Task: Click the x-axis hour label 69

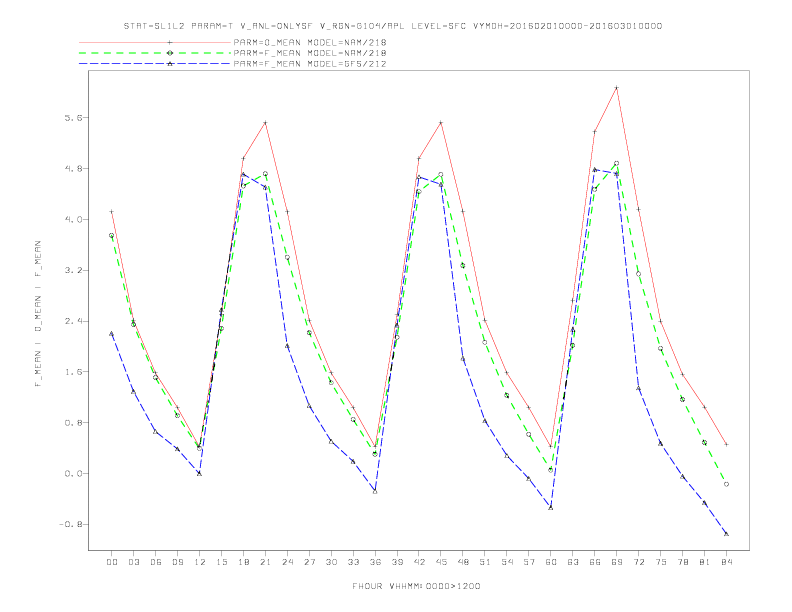Action: (x=617, y=562)
